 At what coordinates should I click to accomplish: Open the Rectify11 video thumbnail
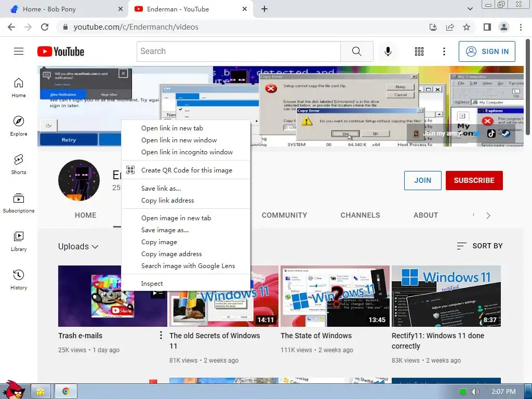pyautogui.click(x=446, y=296)
